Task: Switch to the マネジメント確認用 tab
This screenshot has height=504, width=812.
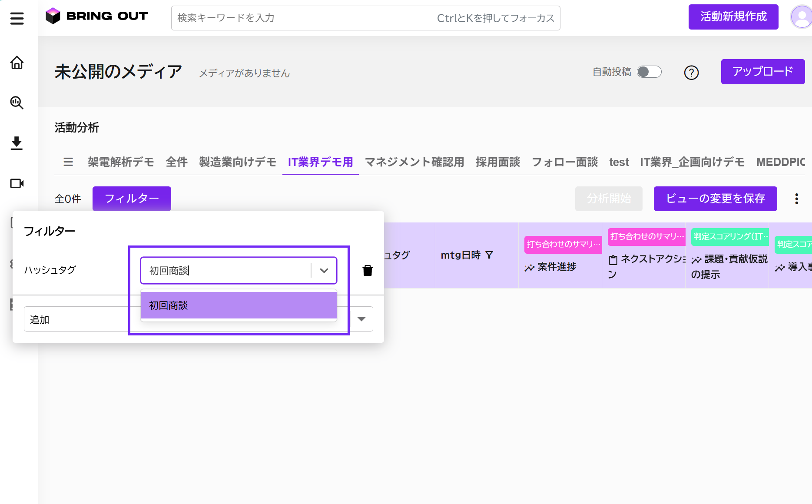Action: [414, 162]
